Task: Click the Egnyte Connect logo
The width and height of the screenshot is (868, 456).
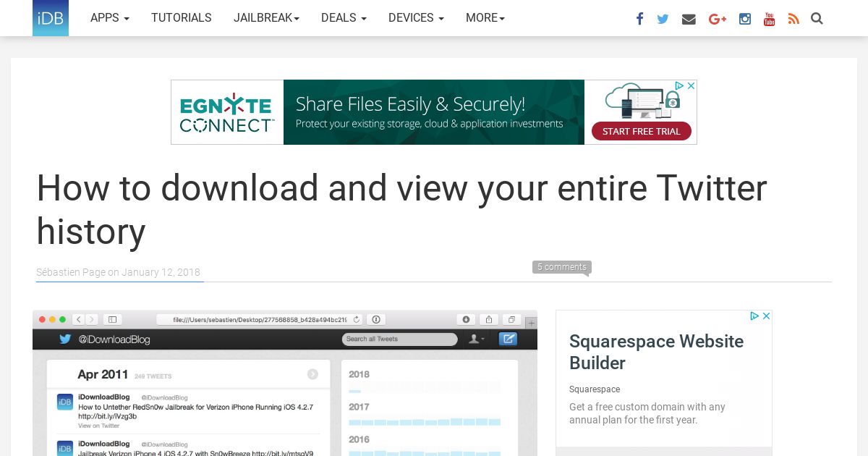Action: [x=227, y=113]
